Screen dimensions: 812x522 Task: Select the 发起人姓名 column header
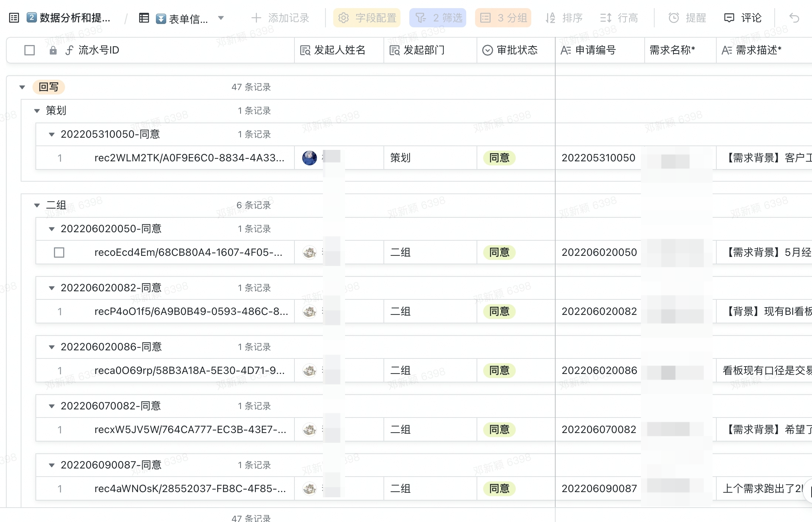(x=339, y=50)
